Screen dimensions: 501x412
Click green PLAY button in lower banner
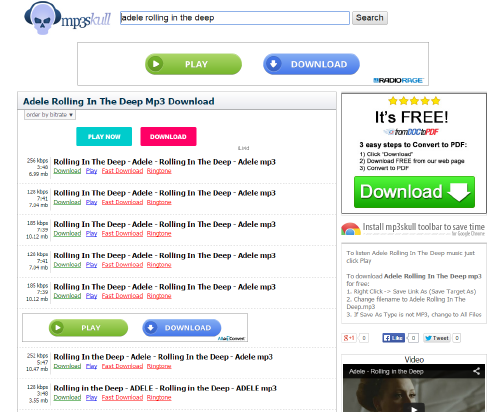pyautogui.click(x=88, y=328)
